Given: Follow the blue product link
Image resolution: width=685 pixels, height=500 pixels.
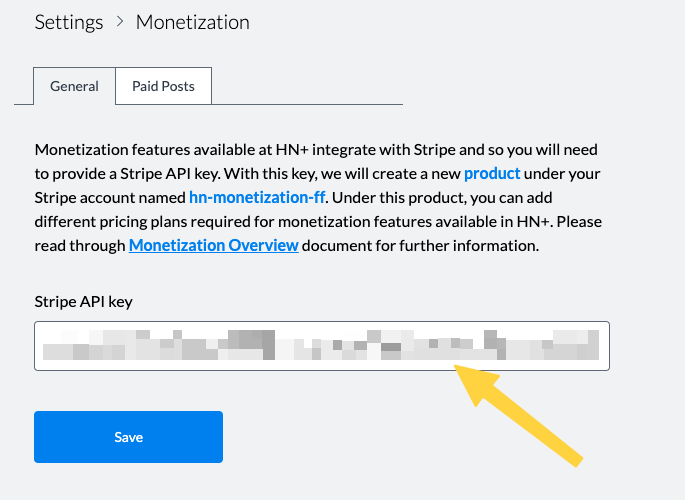Looking at the screenshot, I should pos(492,174).
